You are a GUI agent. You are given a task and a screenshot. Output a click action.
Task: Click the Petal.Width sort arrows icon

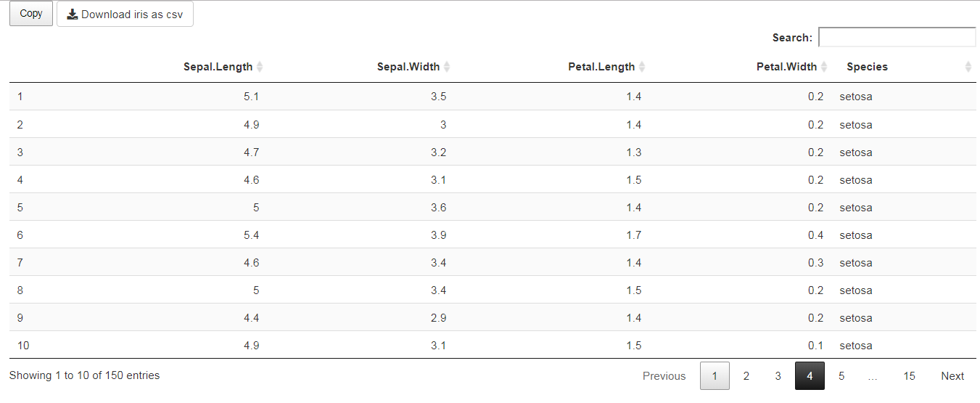pos(824,67)
